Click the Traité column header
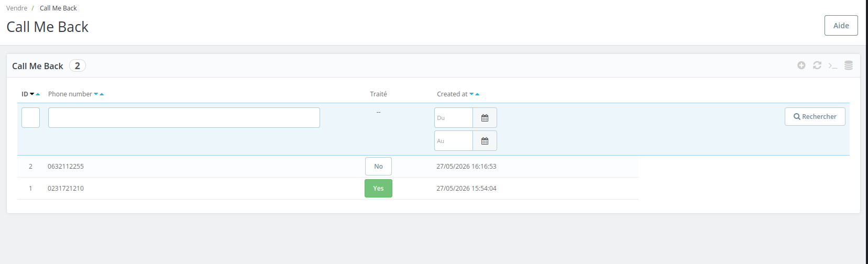Viewport: 868px width, 264px height. pos(378,94)
